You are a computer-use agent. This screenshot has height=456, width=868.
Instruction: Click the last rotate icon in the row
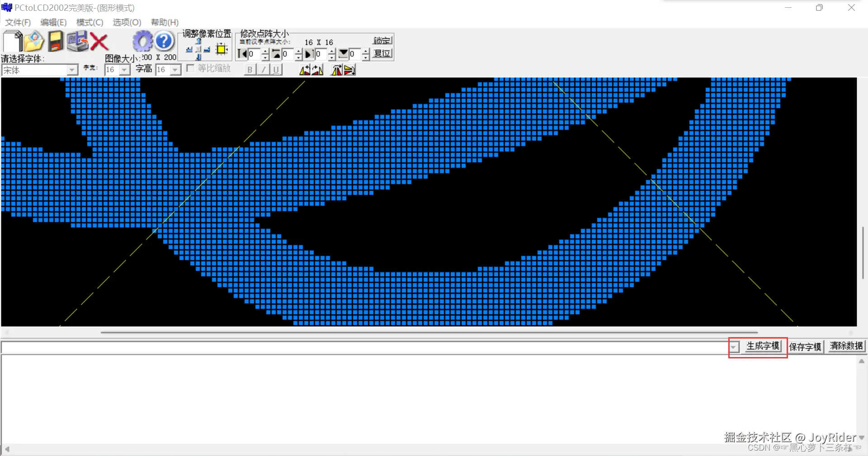coord(349,70)
